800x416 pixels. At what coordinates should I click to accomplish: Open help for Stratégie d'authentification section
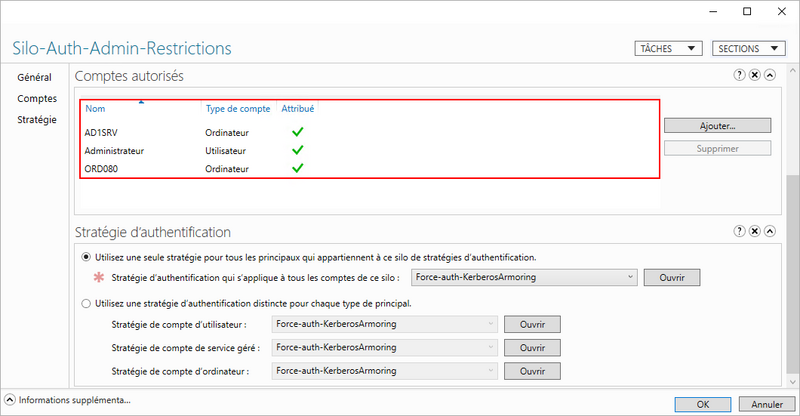coord(739,231)
